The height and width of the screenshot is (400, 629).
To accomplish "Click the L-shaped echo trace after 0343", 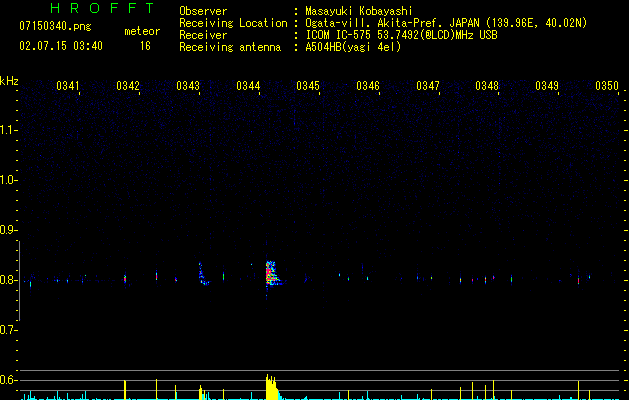I will click(x=203, y=274).
